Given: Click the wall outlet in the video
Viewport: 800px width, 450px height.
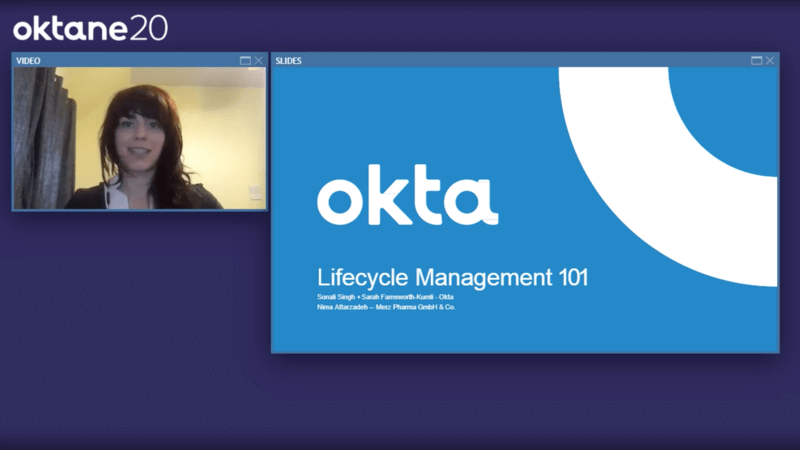Looking at the screenshot, I should point(254,192).
